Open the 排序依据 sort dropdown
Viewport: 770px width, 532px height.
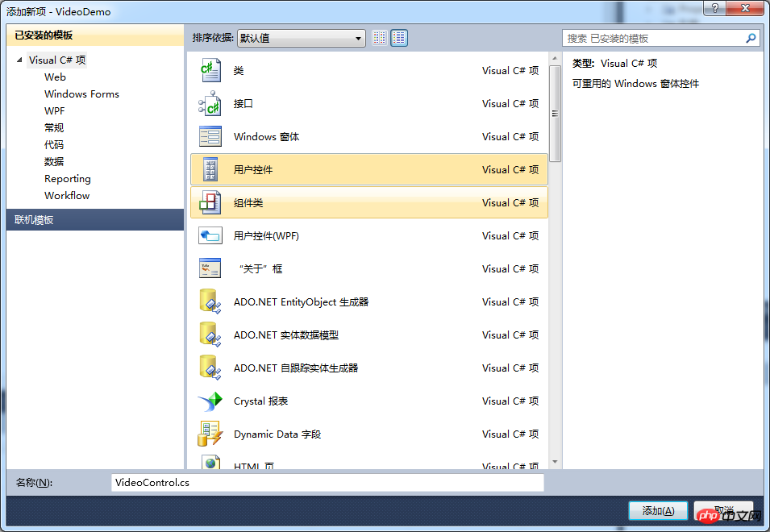pyautogui.click(x=301, y=38)
